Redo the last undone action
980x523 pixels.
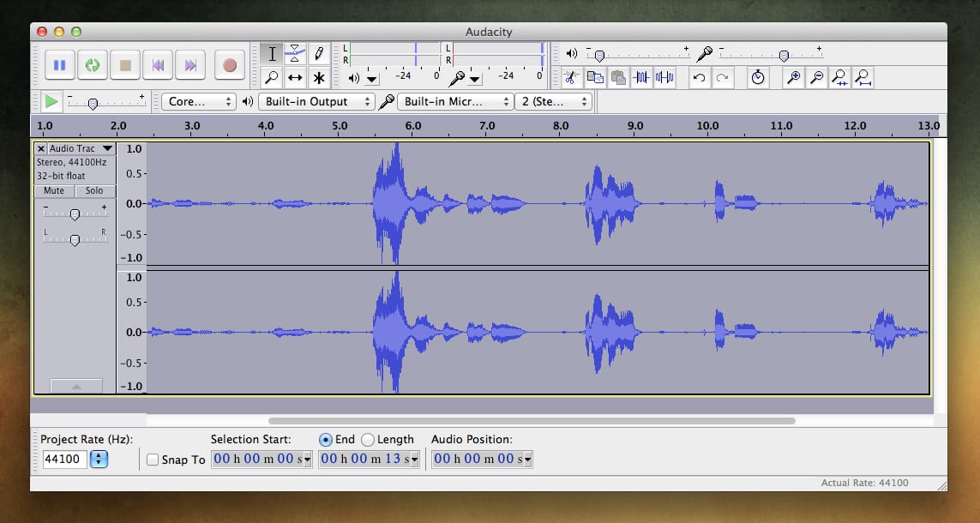723,77
